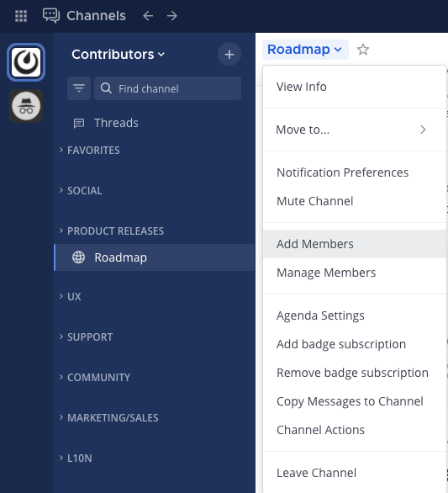This screenshot has width=448, height=493.
Task: Favorite the Roadmap channel with the star
Action: pos(363,50)
